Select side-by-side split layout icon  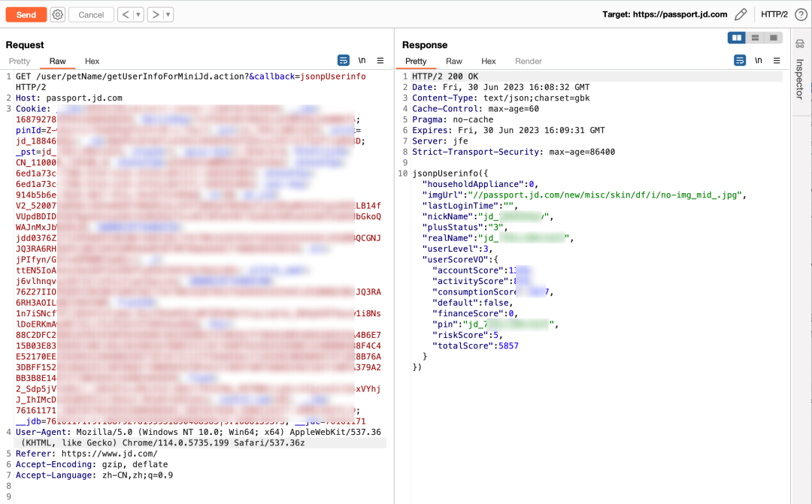click(x=736, y=38)
